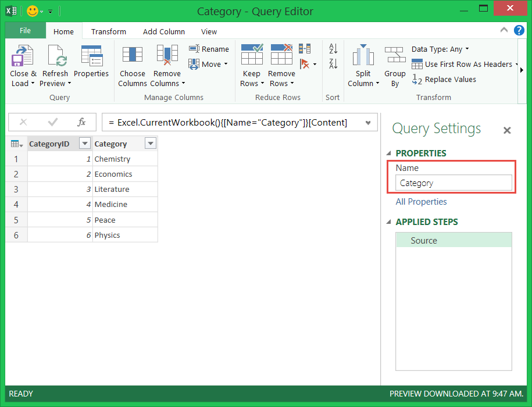Click the All Properties link
The height and width of the screenshot is (407, 532).
coord(422,202)
